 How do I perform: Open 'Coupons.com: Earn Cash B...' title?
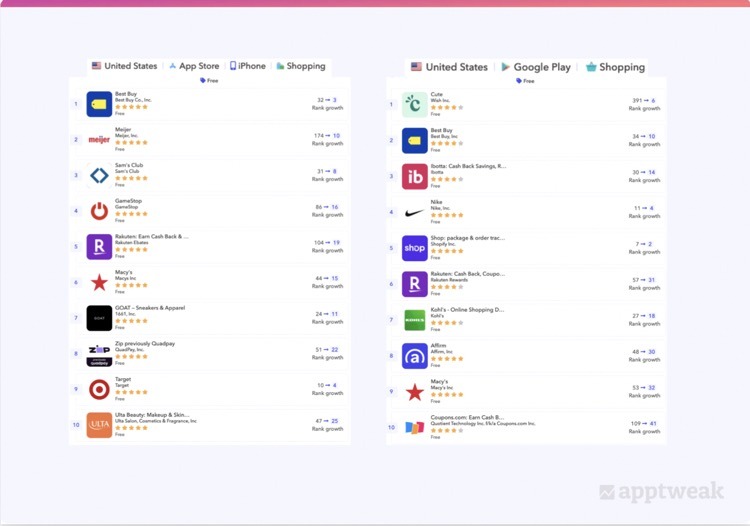467,417
